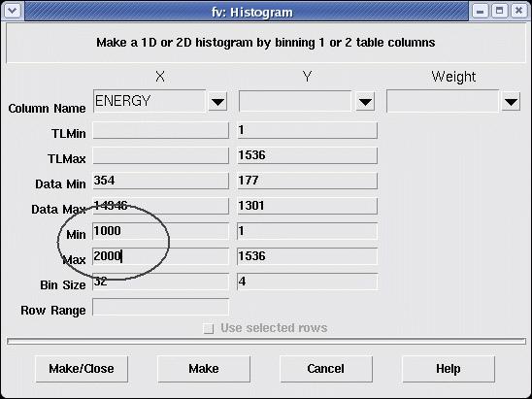
Task: Open the window menu icon in title bar
Action: 13,12
